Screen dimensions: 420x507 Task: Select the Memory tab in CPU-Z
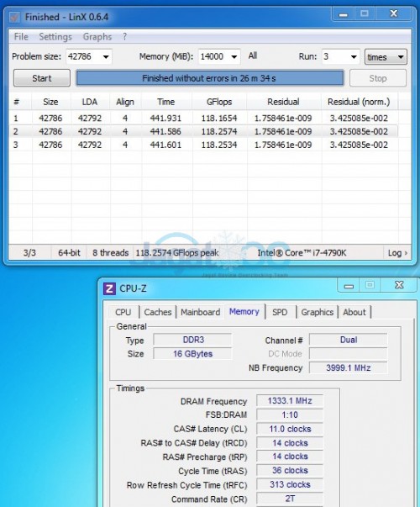pyautogui.click(x=244, y=311)
